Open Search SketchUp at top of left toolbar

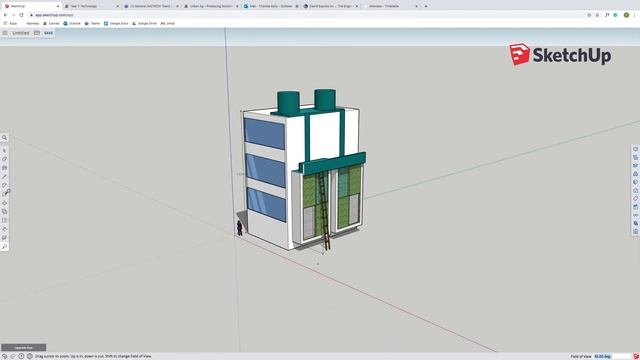(x=4, y=138)
